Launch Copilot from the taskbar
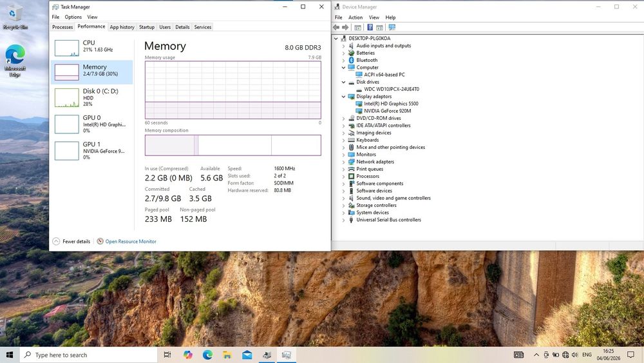Viewport: 644px width, 363px height. coord(187,355)
